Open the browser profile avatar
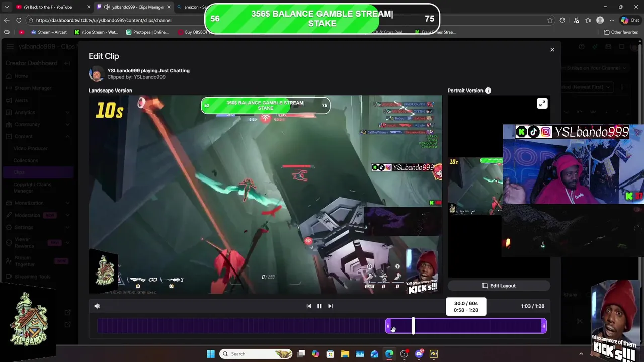Image resolution: width=644 pixels, height=362 pixels. point(600,20)
